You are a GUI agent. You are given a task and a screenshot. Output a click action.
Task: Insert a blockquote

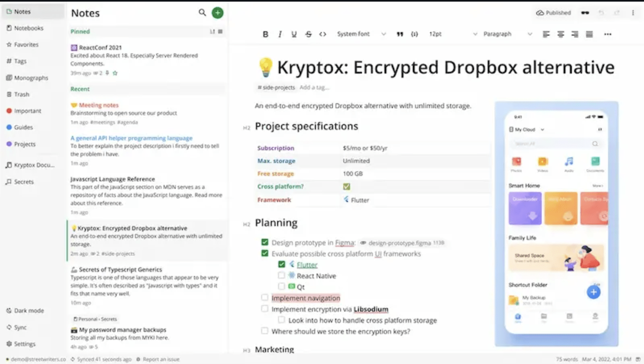click(399, 34)
